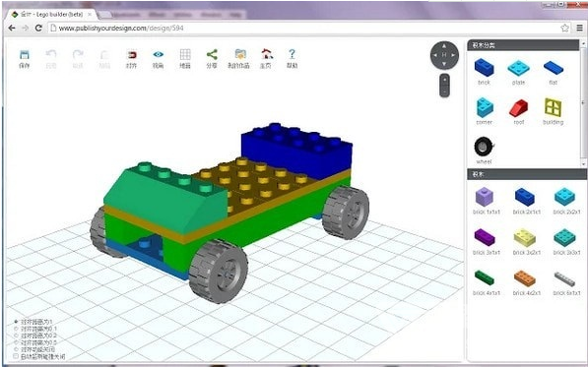Rotate camera up with the navigation pad arrow
This screenshot has width=588, height=367.
444,45
